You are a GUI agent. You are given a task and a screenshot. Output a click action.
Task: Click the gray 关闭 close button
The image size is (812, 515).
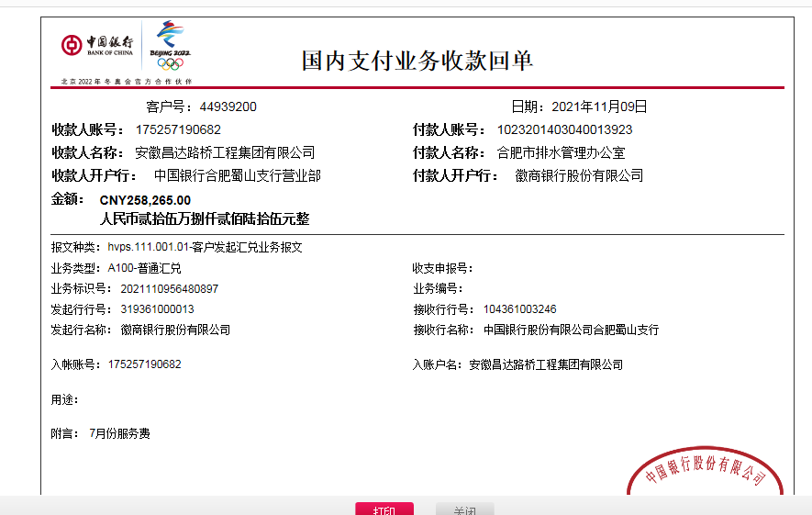[464, 509]
